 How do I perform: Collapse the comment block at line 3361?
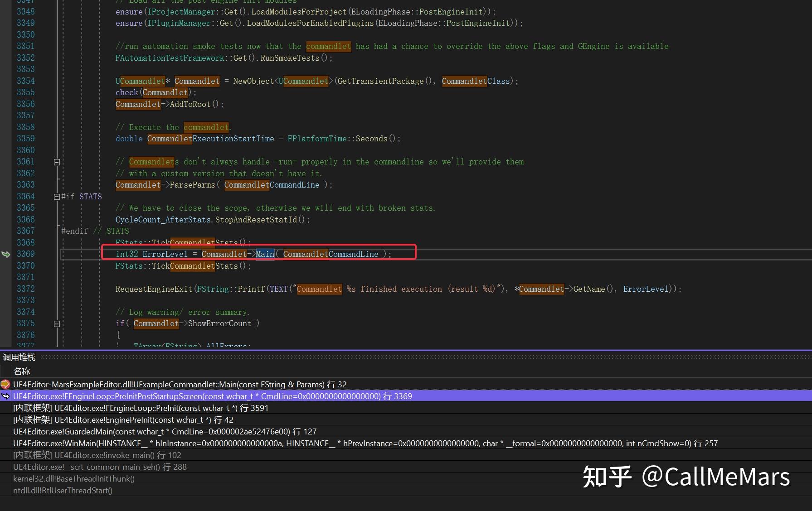tap(57, 162)
